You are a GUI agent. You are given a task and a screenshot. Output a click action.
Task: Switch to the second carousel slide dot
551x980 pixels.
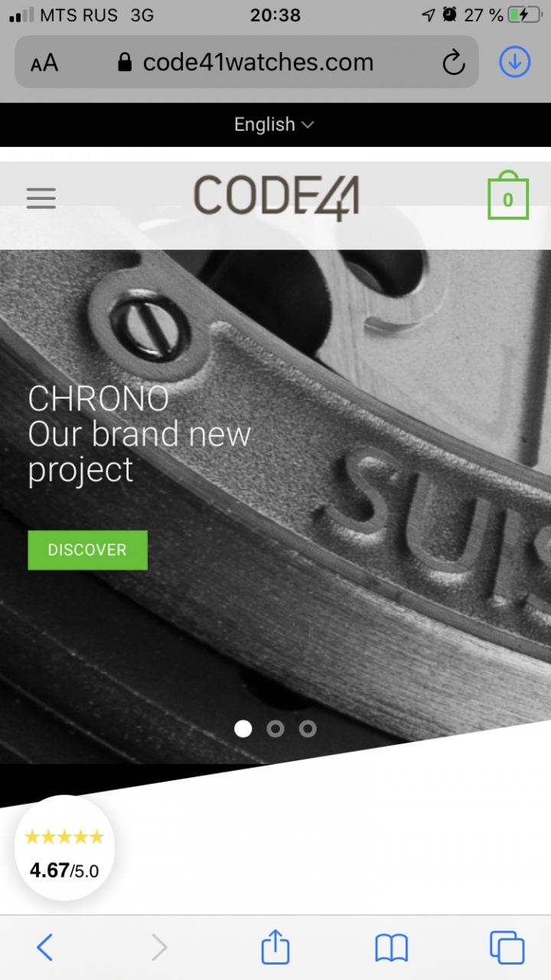coord(275,728)
